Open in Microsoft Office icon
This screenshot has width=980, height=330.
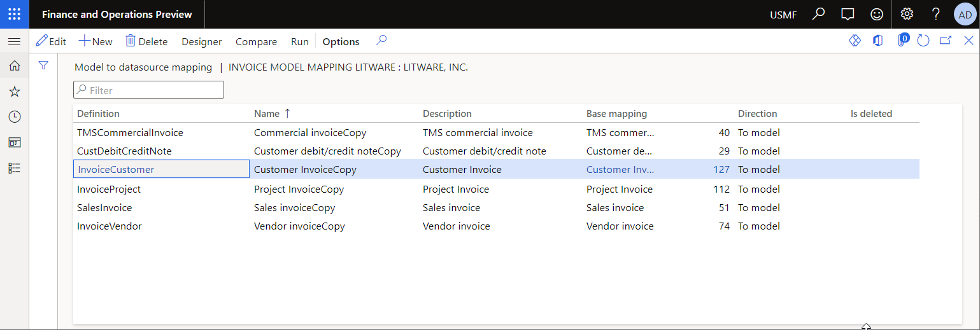[878, 41]
